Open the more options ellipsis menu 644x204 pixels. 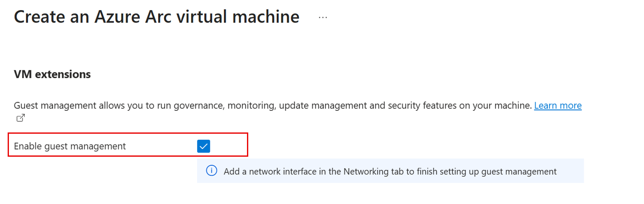coord(323,17)
